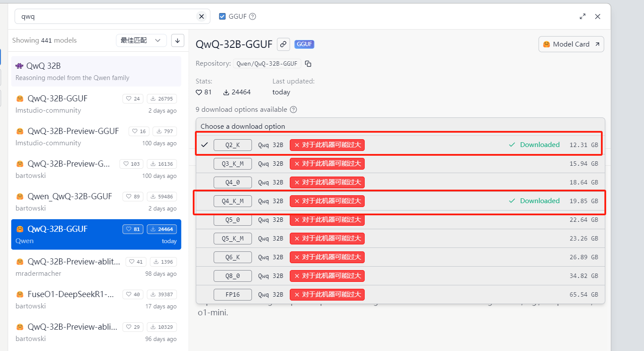Toggle the GGUF filter checkbox
Screen dimensions: 644x351
click(222, 17)
